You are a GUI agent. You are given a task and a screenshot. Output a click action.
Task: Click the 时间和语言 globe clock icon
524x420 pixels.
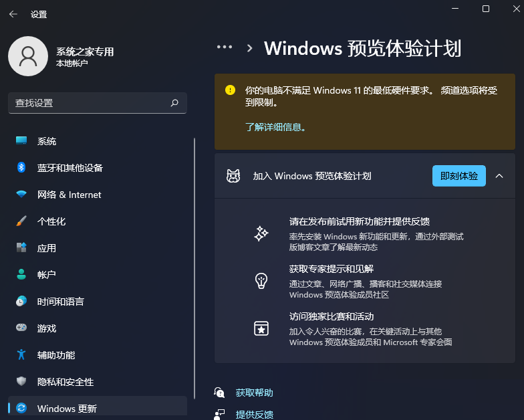(21, 301)
